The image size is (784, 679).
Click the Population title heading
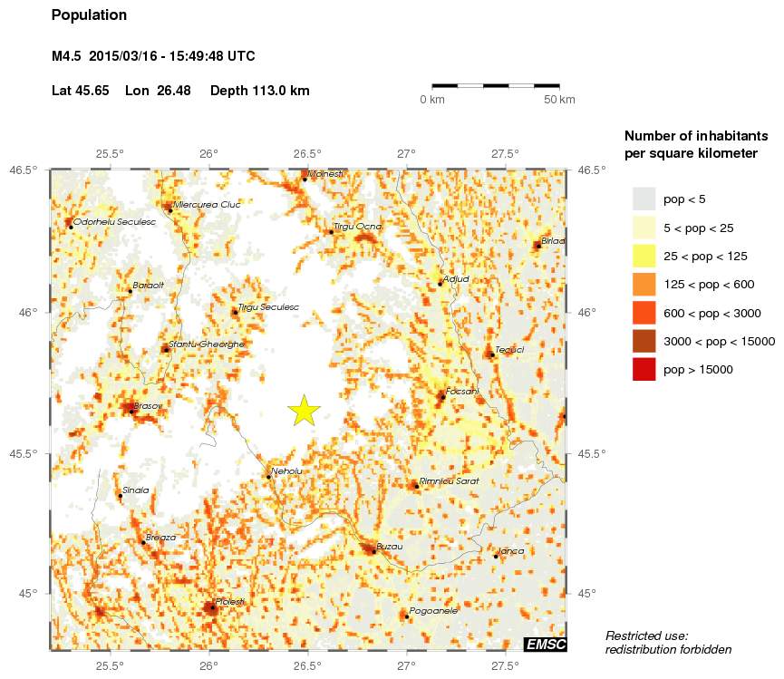(x=89, y=15)
